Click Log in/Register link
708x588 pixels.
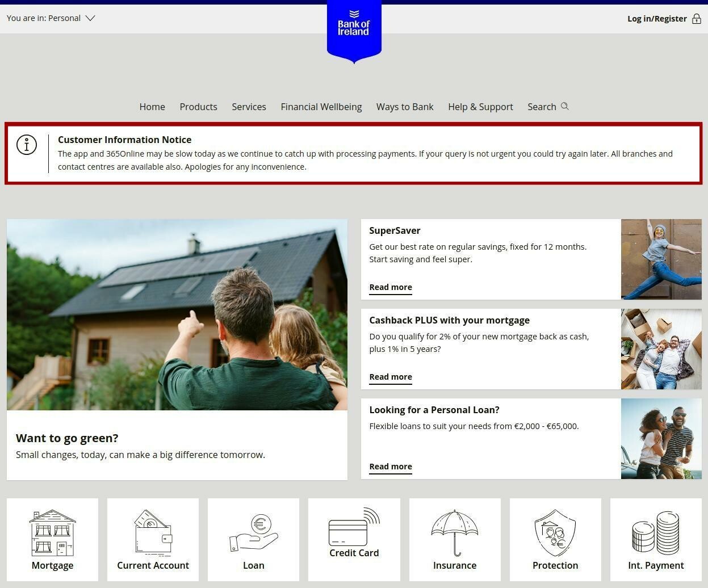tap(657, 19)
